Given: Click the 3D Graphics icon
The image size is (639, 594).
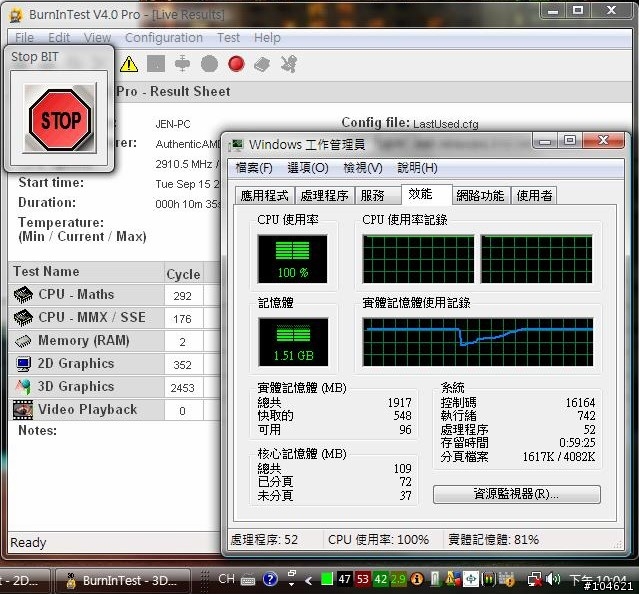Looking at the screenshot, I should pyautogui.click(x=23, y=387).
